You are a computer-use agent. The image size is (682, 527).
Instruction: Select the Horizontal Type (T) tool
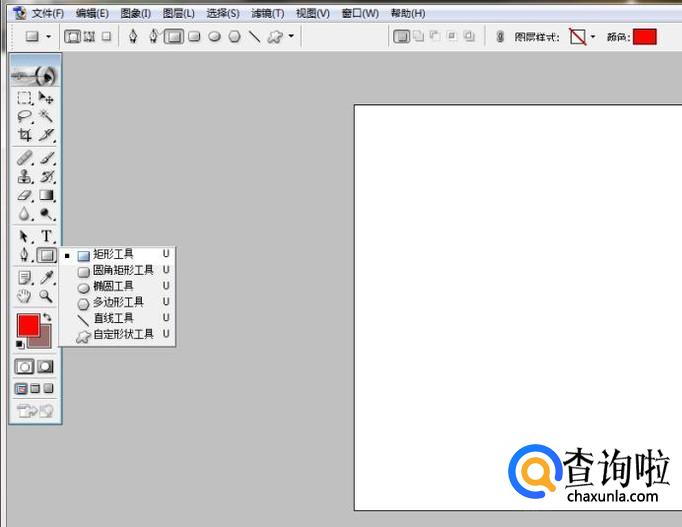[46, 236]
